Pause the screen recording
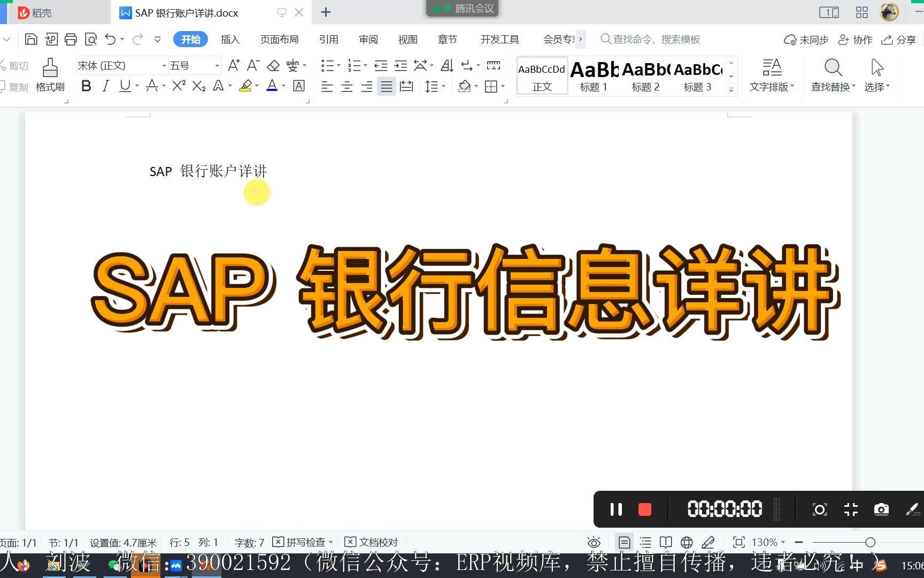Viewport: 924px width, 578px height. point(616,509)
